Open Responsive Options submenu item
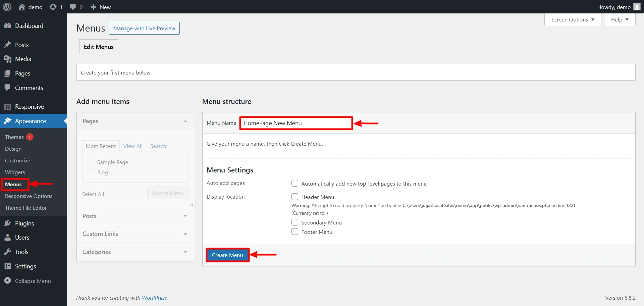This screenshot has width=644, height=306. [x=29, y=196]
